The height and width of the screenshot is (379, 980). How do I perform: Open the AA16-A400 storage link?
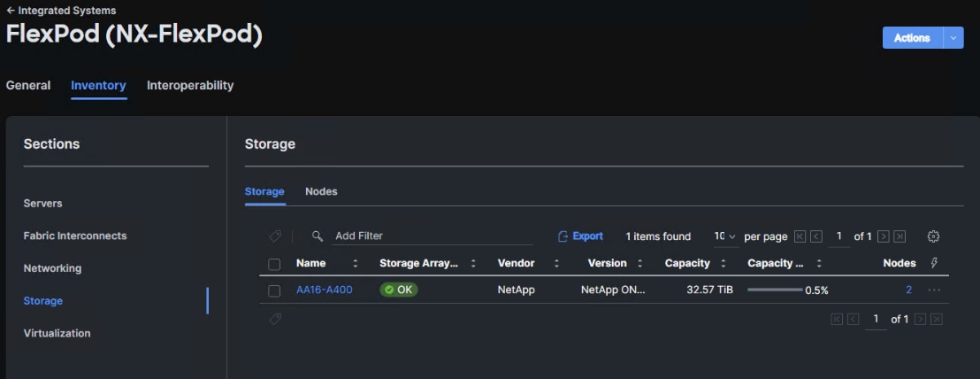324,290
